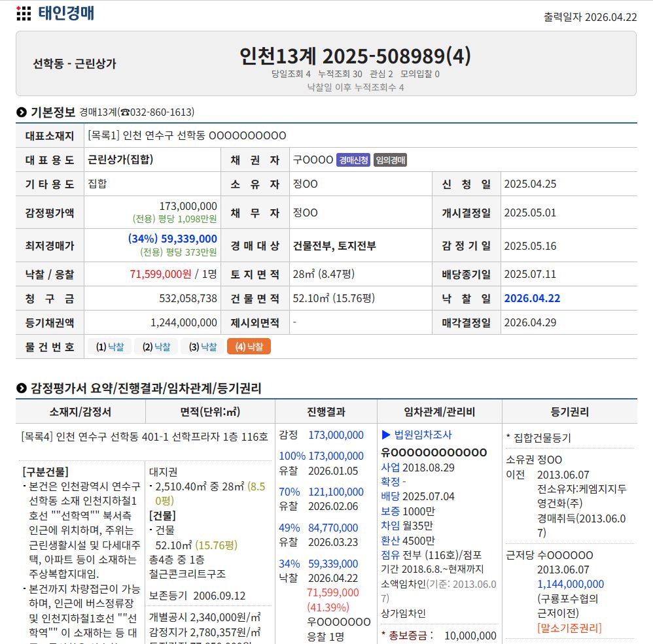Click the blue 낙찰일 date 2026.04.22
The width and height of the screenshot is (653, 644).
coord(532,298)
